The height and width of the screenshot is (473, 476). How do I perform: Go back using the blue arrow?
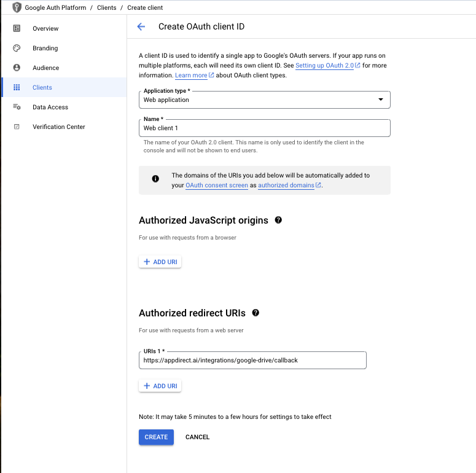(141, 26)
